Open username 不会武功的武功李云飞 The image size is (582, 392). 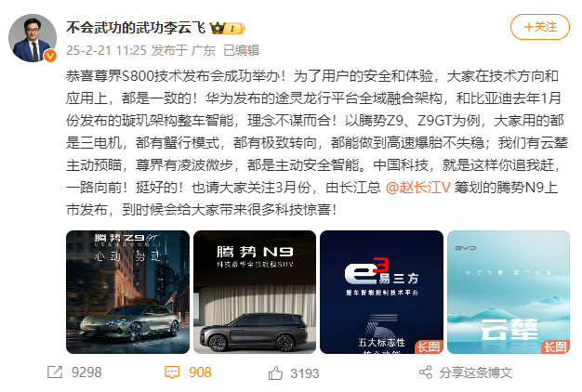pos(136,28)
